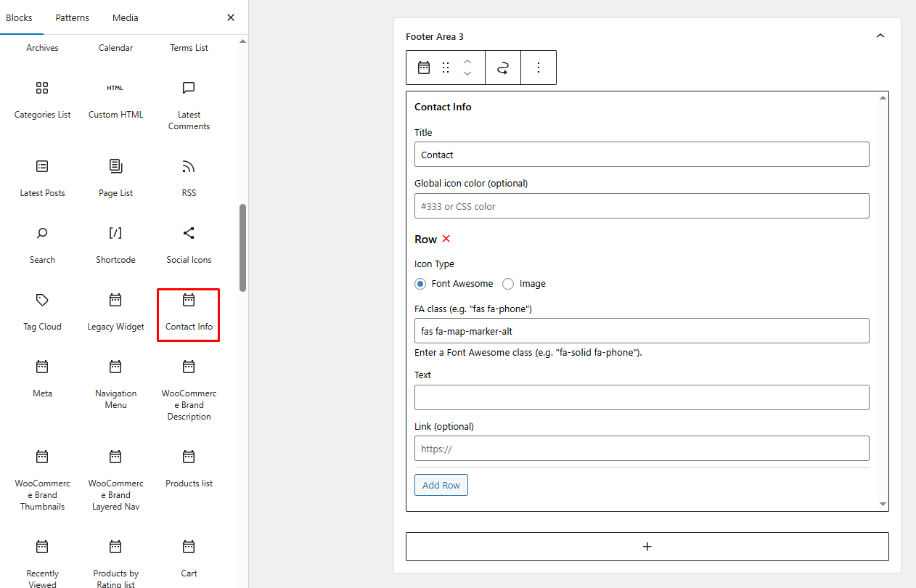The height and width of the screenshot is (588, 916).
Task: Add the Social Icons block
Action: point(189,245)
